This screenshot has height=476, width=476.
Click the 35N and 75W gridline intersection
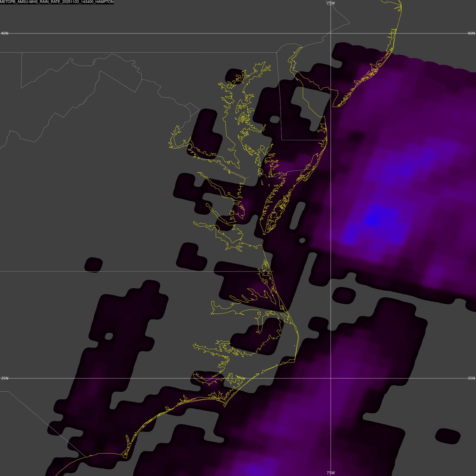[331, 378]
